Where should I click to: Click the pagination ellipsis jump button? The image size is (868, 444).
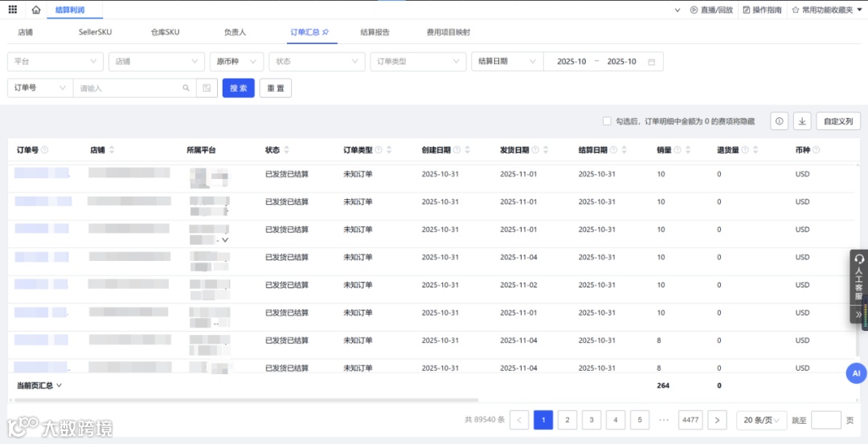(x=664, y=420)
